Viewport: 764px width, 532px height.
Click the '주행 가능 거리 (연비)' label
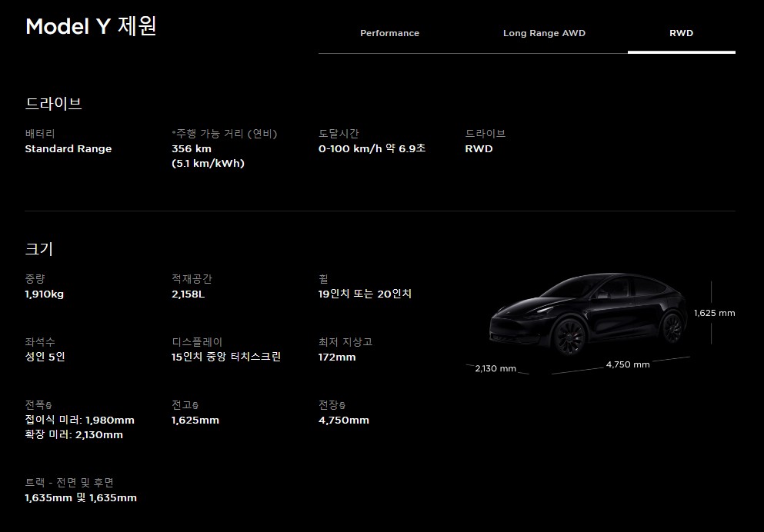pyautogui.click(x=225, y=133)
